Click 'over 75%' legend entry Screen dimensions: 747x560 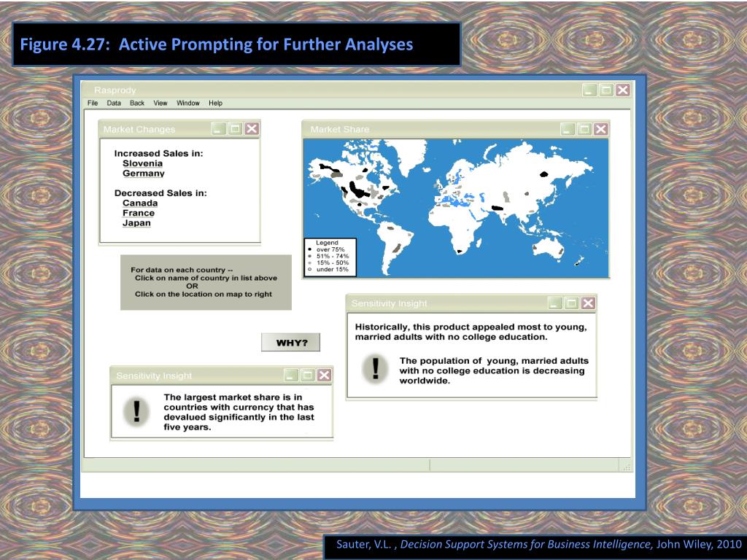330,249
